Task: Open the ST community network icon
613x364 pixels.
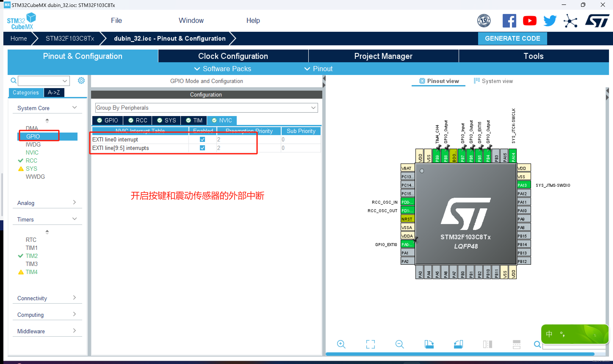Action: [x=570, y=21]
